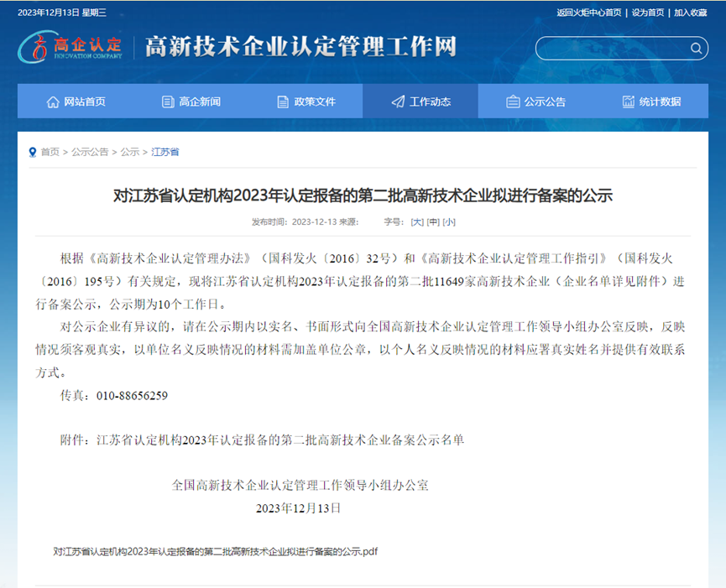726x588 pixels.
Task: Click the chart icon beside 统计数据
Action: click(628, 101)
